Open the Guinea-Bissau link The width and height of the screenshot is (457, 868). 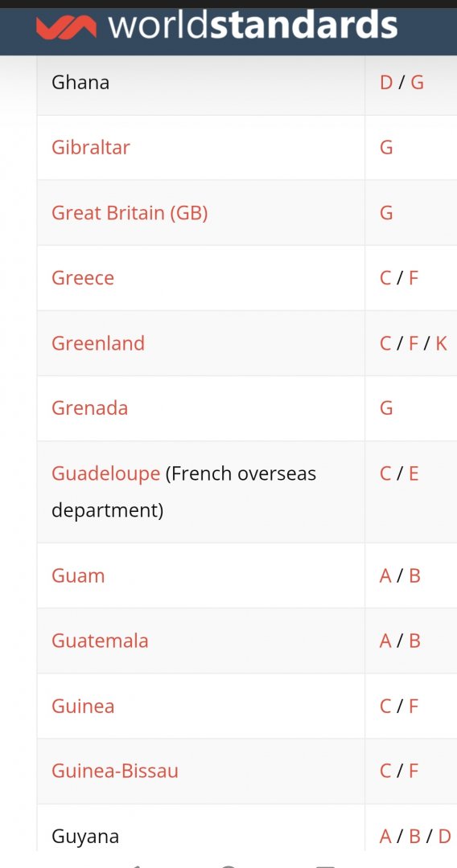[115, 771]
